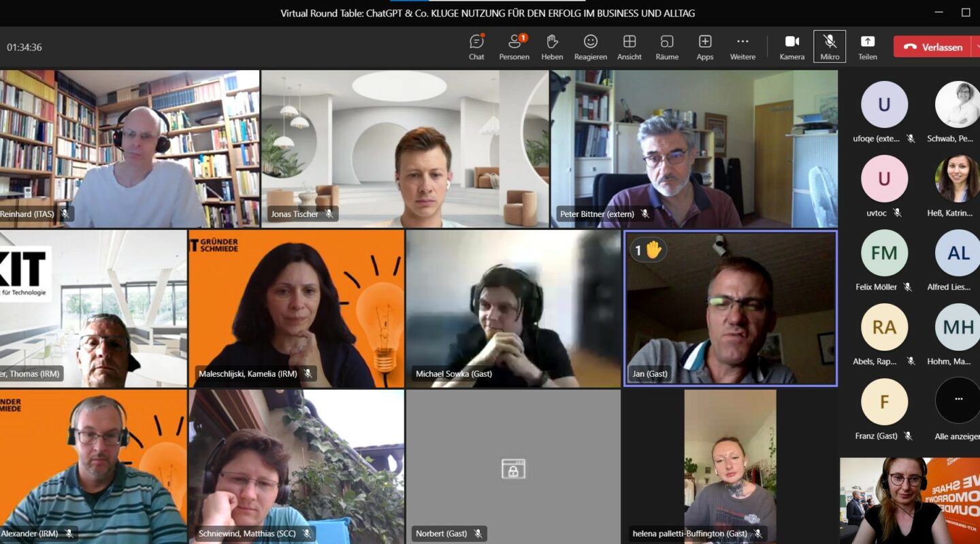980x544 pixels.
Task: Click the muted mic icon beside Maleschlijski, Kamelia
Action: coord(308,374)
